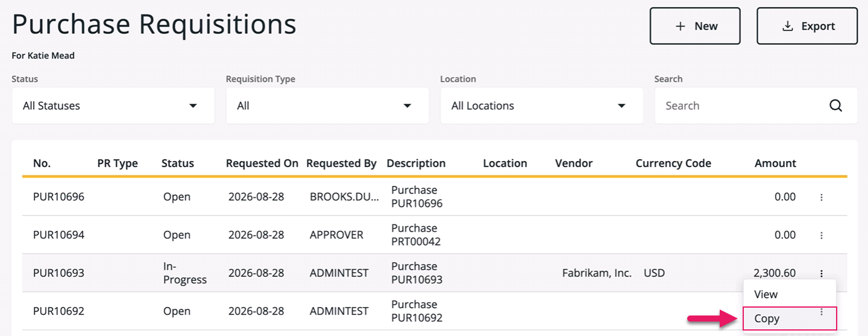Sort by Vendor column header
This screenshot has height=336, width=868.
pos(574,163)
